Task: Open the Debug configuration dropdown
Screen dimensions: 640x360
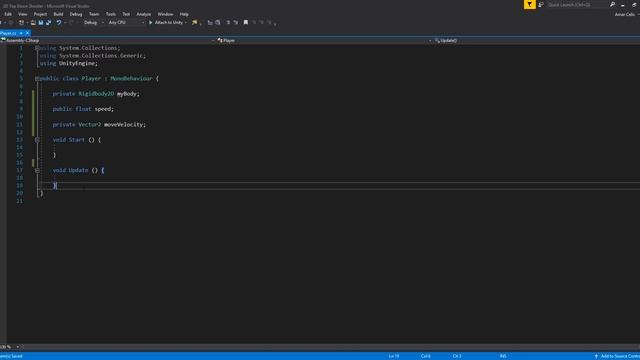Action: 93,22
